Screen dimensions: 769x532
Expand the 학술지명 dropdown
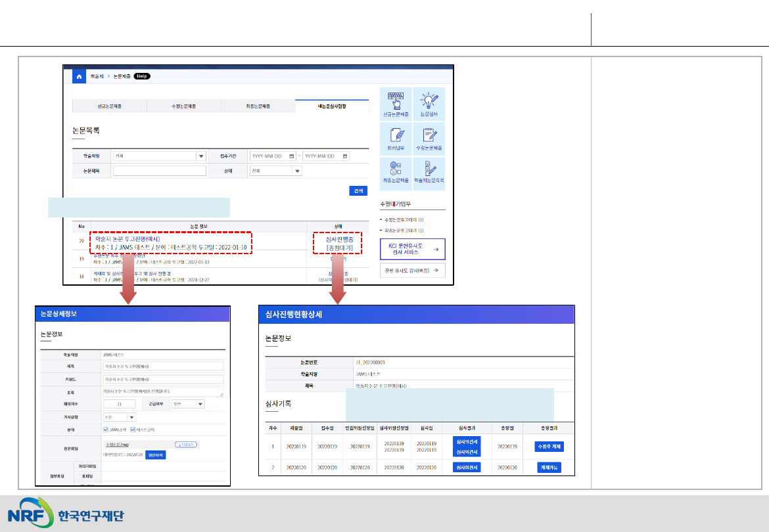(200, 156)
